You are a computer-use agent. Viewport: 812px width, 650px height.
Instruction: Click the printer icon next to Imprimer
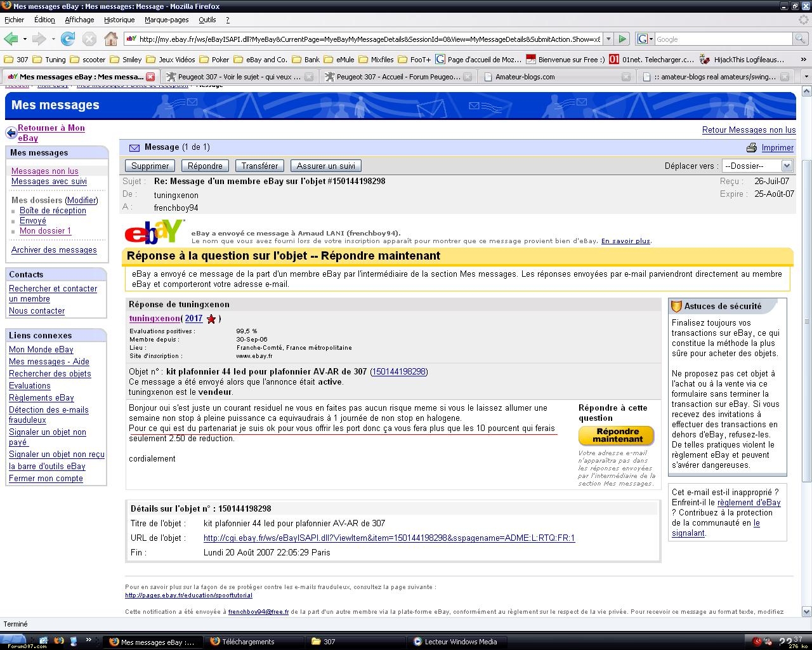752,148
